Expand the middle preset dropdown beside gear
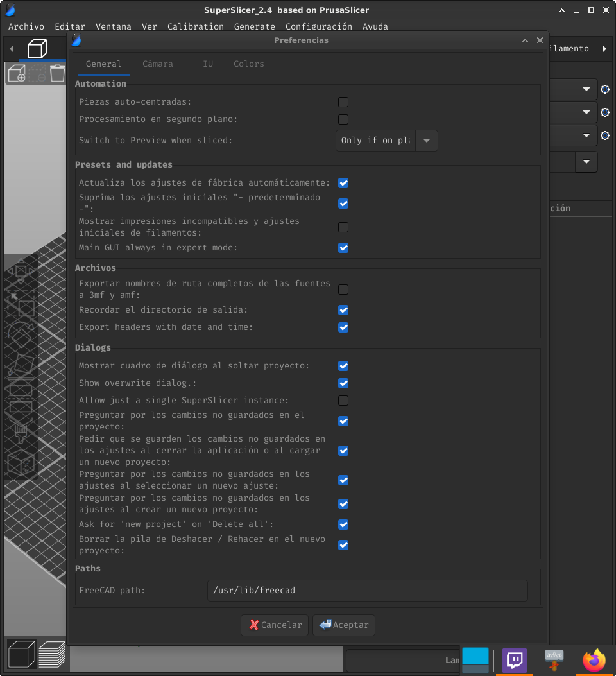The image size is (616, 676). click(x=586, y=112)
